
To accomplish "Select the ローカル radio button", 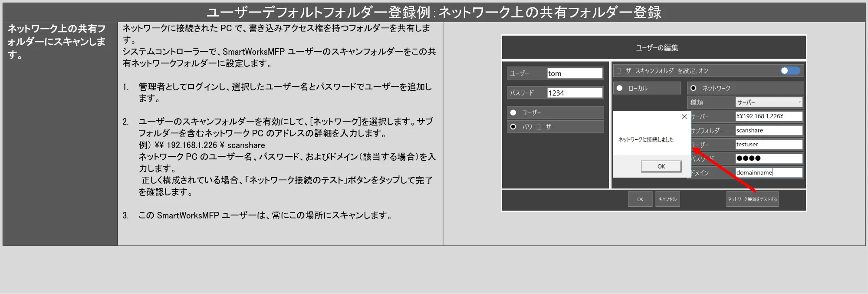I will pyautogui.click(x=619, y=88).
